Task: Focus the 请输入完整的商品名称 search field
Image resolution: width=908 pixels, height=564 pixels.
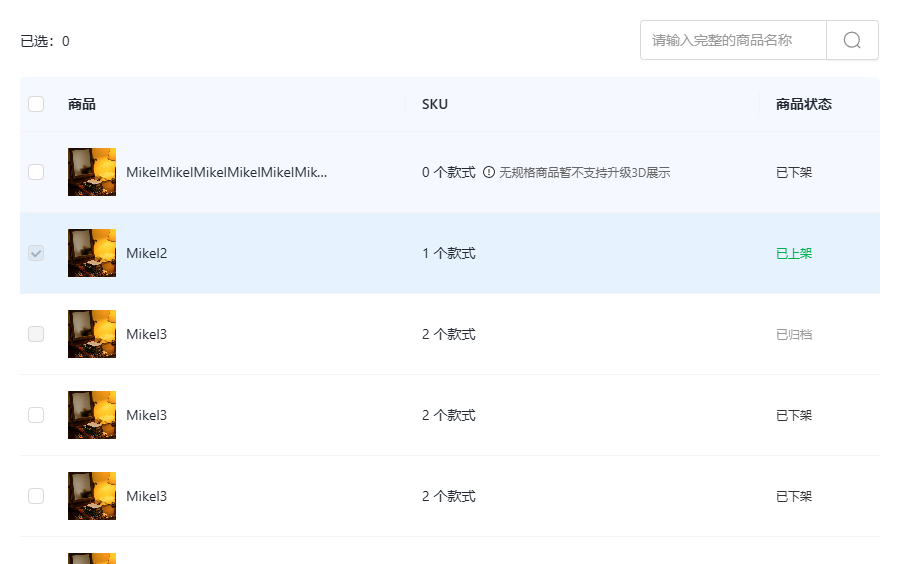Action: click(x=733, y=40)
